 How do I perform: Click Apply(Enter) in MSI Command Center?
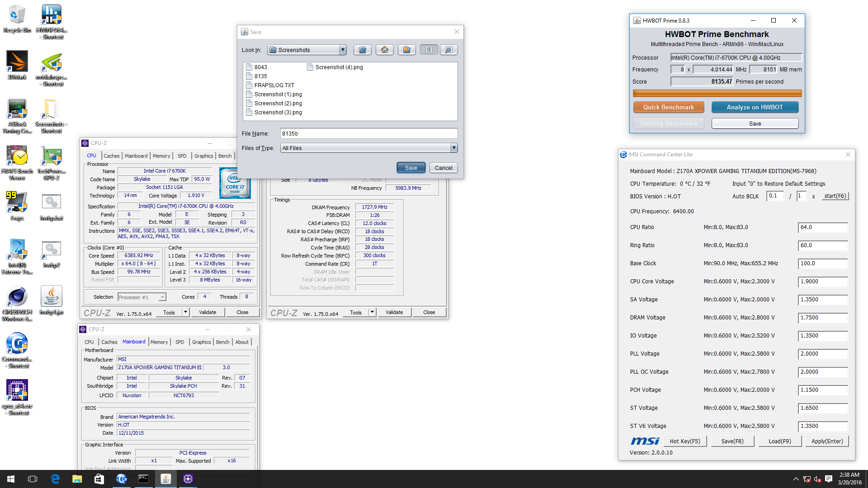tap(827, 441)
